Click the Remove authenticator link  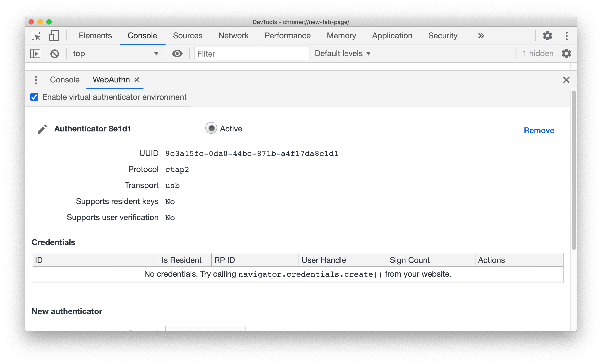[x=538, y=130]
